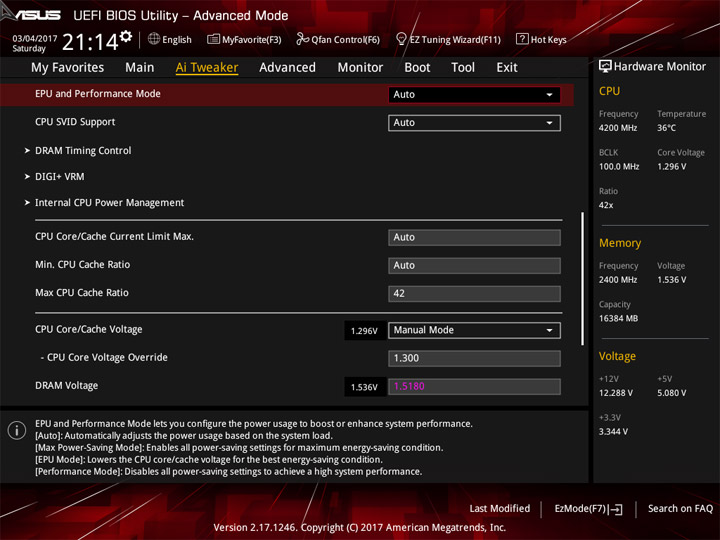Click the Hardware Monitor screen icon
This screenshot has width=720, height=540.
click(605, 67)
